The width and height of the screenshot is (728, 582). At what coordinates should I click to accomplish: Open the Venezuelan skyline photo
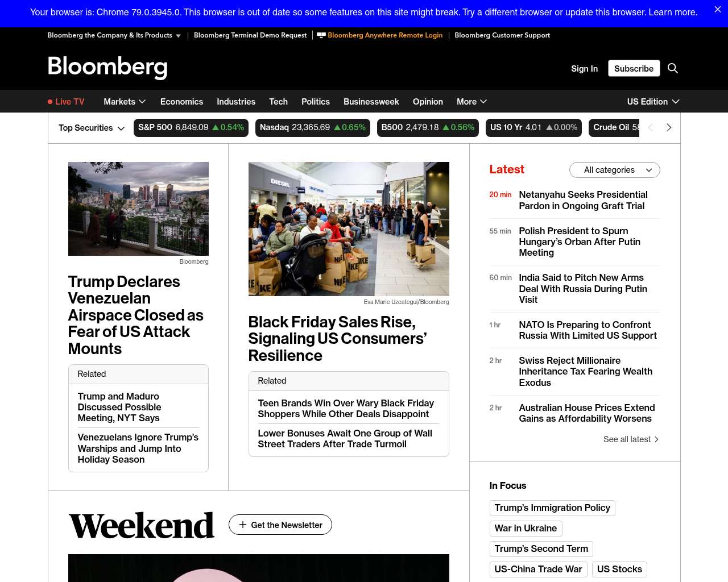(138, 209)
